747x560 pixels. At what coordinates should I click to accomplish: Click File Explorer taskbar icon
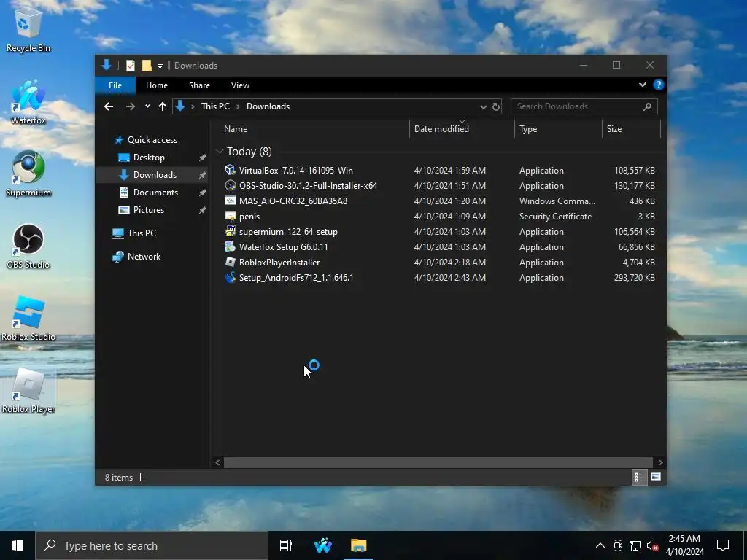[x=358, y=545]
